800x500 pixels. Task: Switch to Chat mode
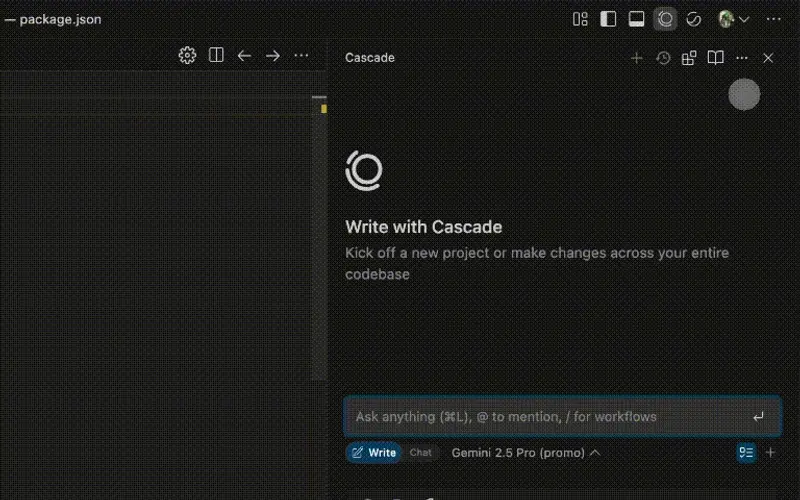420,453
